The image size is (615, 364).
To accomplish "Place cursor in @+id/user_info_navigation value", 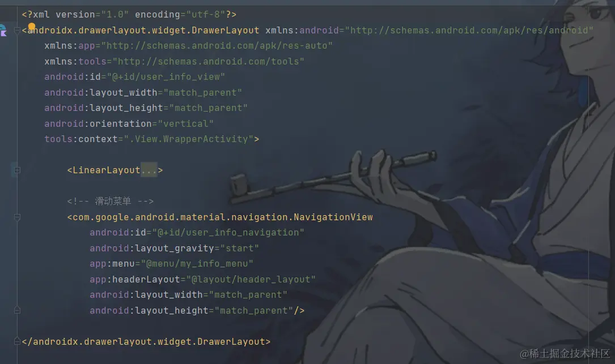I will pos(228,232).
